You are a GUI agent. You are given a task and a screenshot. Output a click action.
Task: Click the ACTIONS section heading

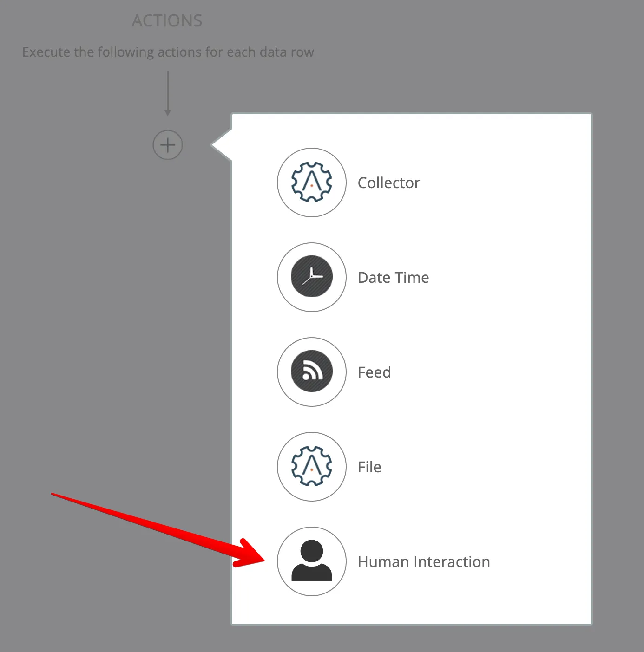[167, 21]
